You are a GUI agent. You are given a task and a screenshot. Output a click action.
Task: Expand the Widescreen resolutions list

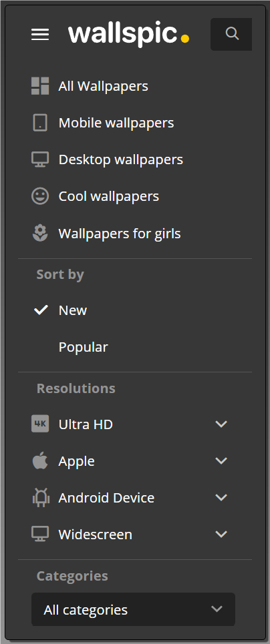pyautogui.click(x=221, y=535)
